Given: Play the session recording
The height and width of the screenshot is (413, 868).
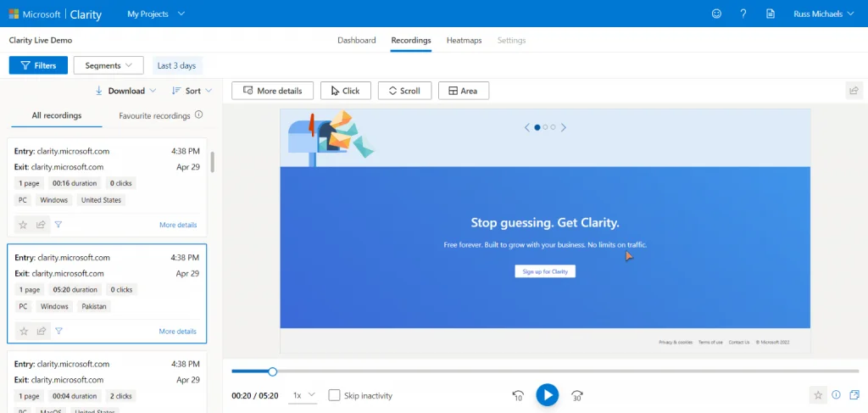Looking at the screenshot, I should click(547, 394).
